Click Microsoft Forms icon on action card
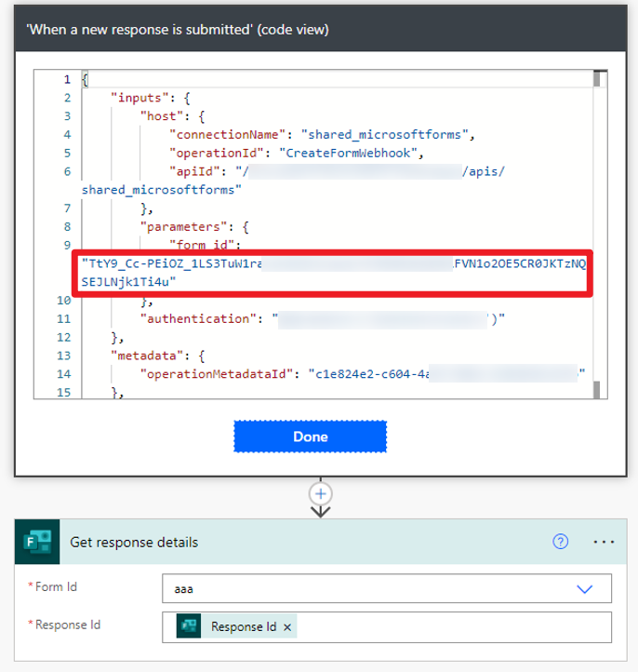 (x=37, y=543)
